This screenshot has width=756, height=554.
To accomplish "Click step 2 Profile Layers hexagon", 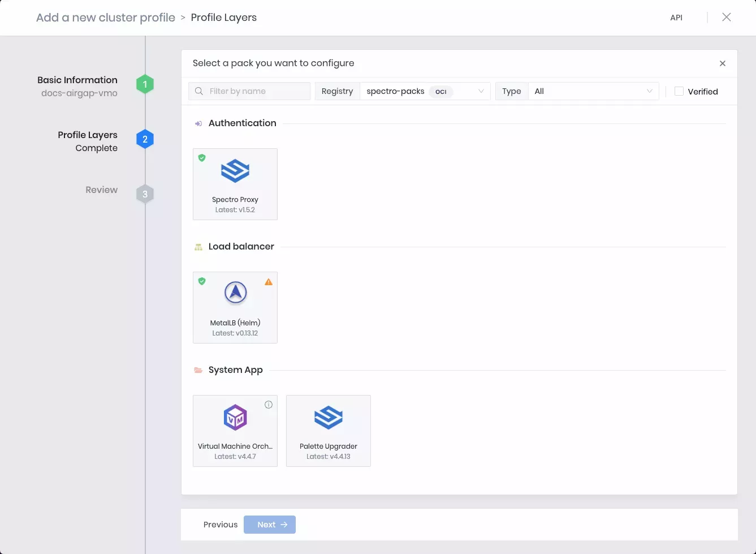I will [145, 139].
